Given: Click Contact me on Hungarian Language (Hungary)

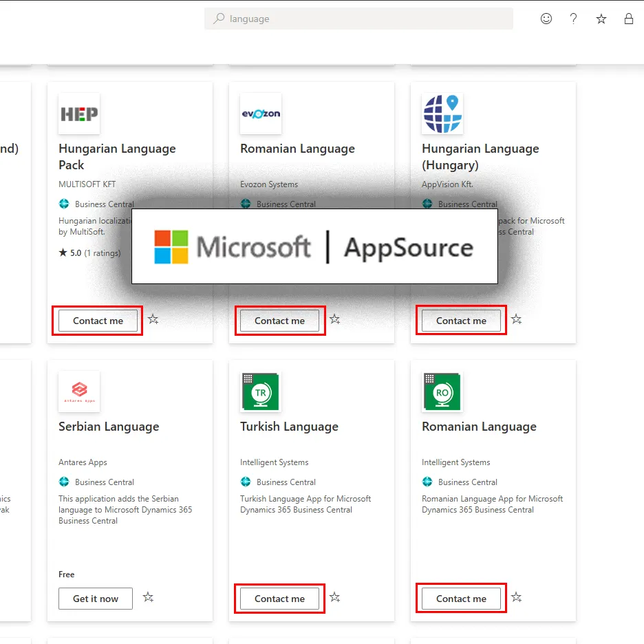Looking at the screenshot, I should (461, 321).
